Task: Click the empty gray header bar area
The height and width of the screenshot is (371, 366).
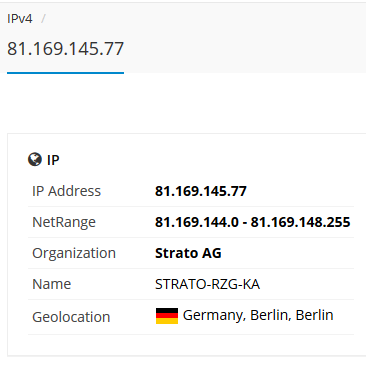Action: pos(245,37)
